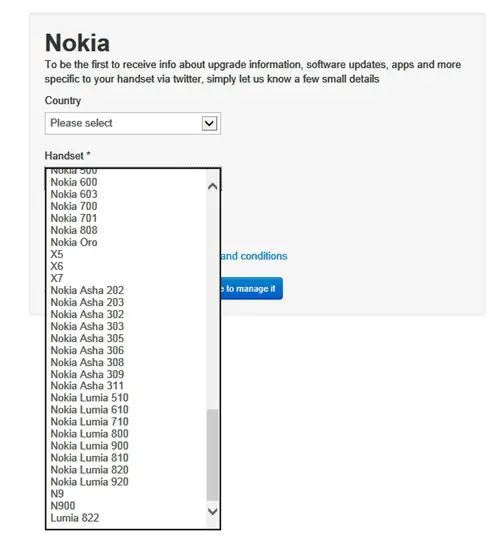The image size is (500, 536).
Task: Select Lumia 822 at list bottom
Action: click(126, 518)
